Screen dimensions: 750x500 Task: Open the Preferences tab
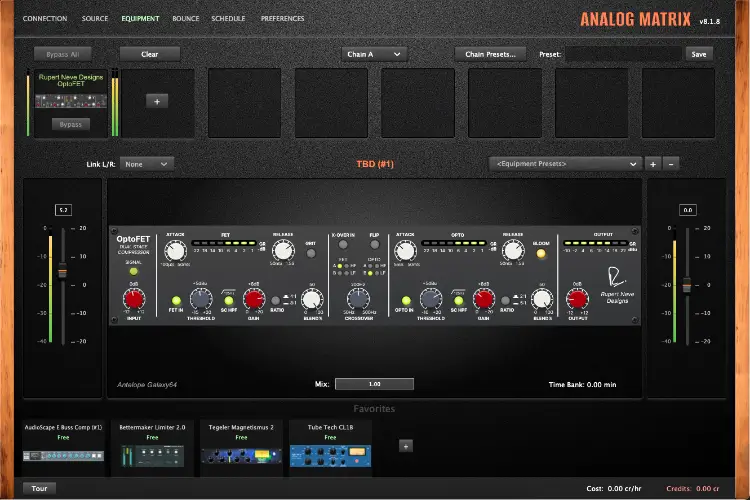point(283,18)
